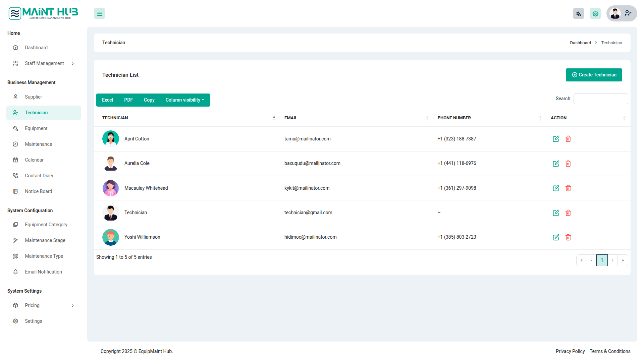The image size is (644, 362).
Task: Click edit icon for technician@gmail.com row
Action: (x=556, y=213)
